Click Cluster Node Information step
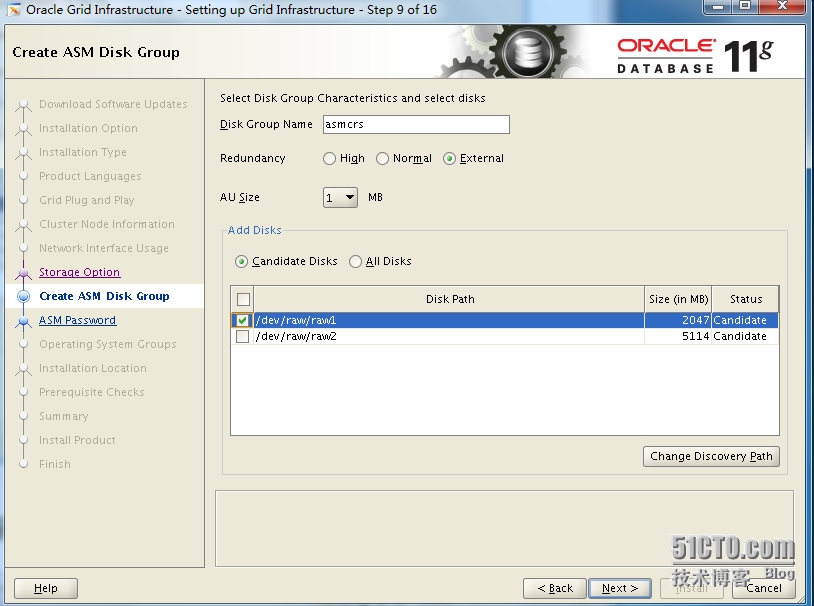Viewport: 814px width, 606px height. 106,224
